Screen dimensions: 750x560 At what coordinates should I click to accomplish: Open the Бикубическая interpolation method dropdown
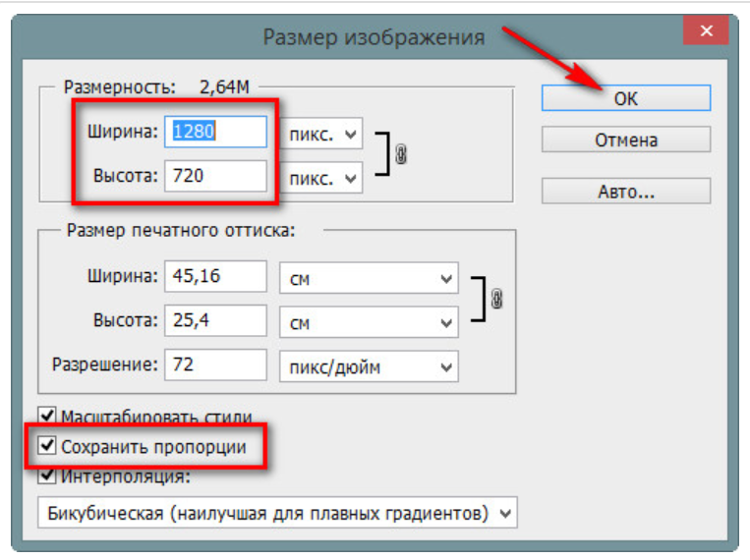point(276,513)
